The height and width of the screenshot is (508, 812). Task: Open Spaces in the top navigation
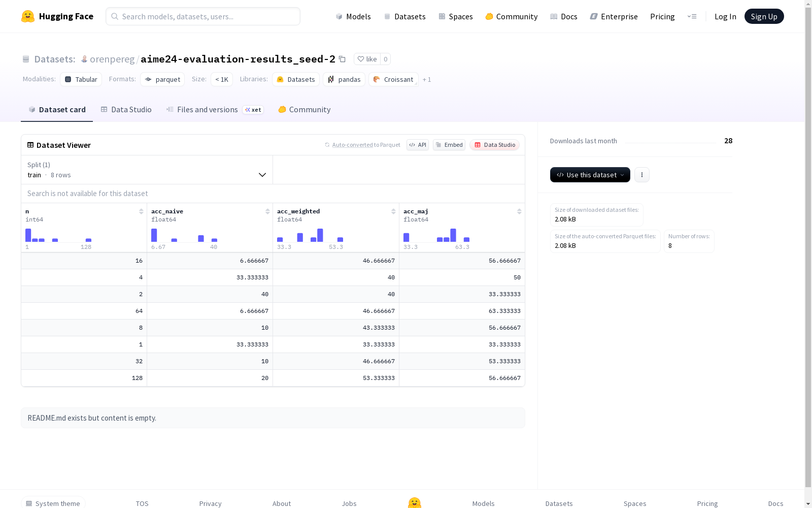click(x=456, y=16)
